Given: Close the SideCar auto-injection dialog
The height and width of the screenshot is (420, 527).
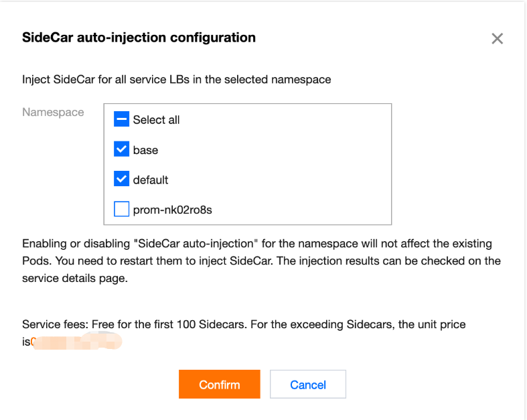Looking at the screenshot, I should [497, 38].
